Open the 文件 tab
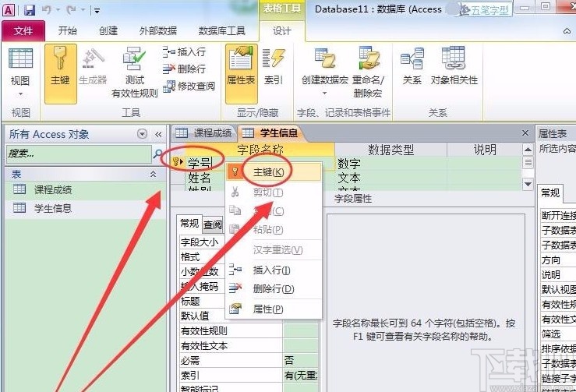 pos(23,31)
